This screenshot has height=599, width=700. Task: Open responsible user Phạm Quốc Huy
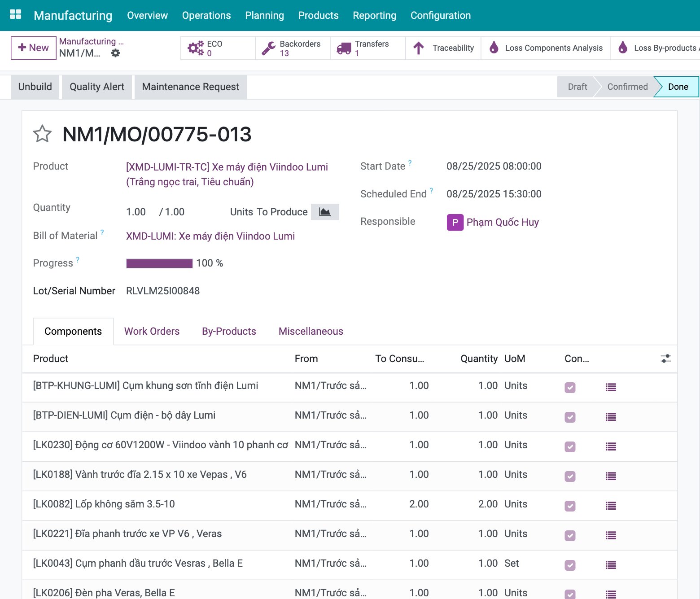(503, 222)
